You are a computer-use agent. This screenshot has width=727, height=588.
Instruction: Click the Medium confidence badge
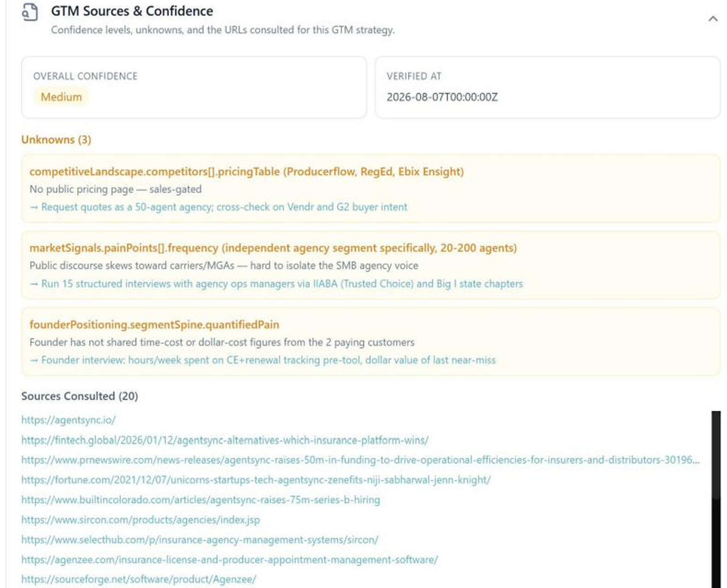(61, 97)
